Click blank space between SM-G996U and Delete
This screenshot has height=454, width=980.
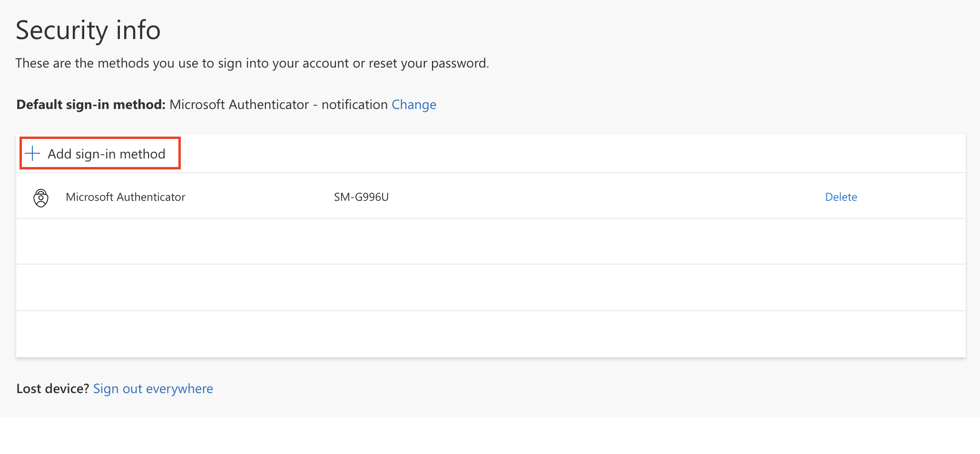click(x=604, y=197)
